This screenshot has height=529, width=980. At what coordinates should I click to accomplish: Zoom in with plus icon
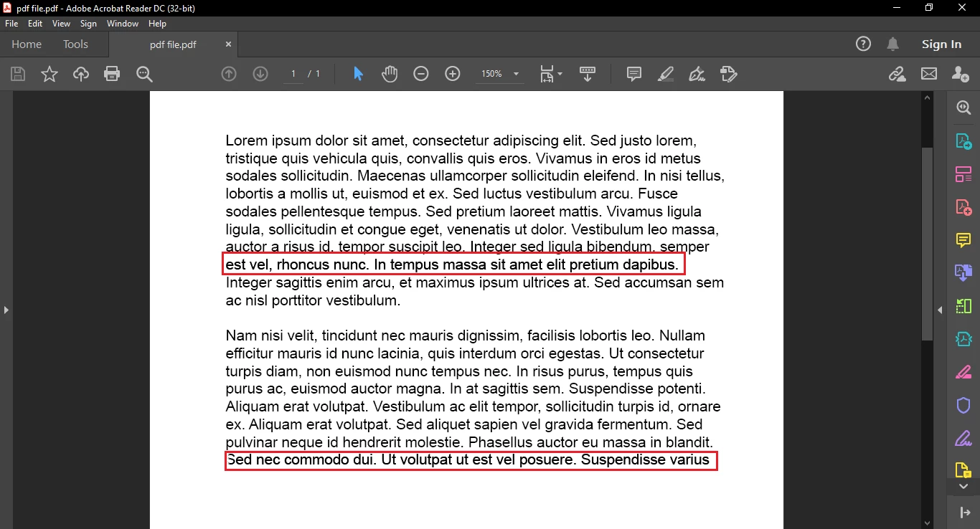tap(453, 74)
